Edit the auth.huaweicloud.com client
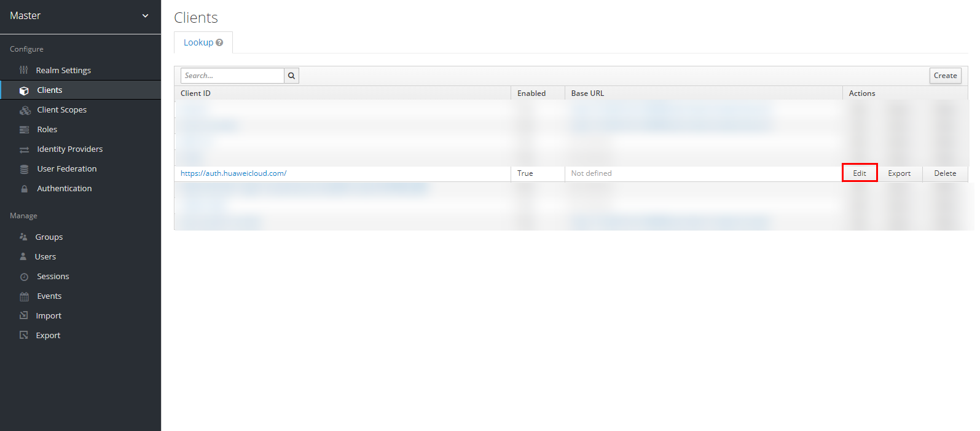Image resolution: width=980 pixels, height=431 pixels. [x=859, y=173]
